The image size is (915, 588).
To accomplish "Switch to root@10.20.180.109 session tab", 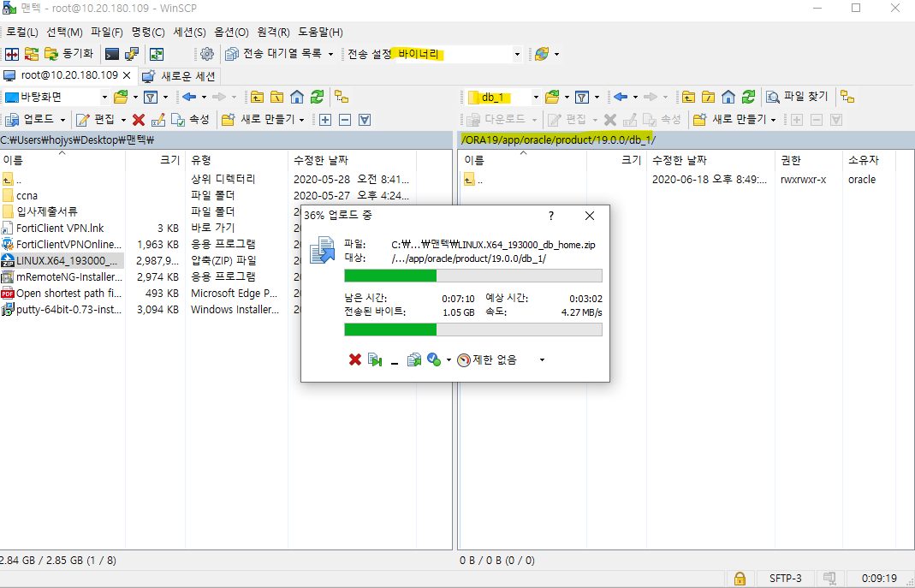I will pos(68,75).
